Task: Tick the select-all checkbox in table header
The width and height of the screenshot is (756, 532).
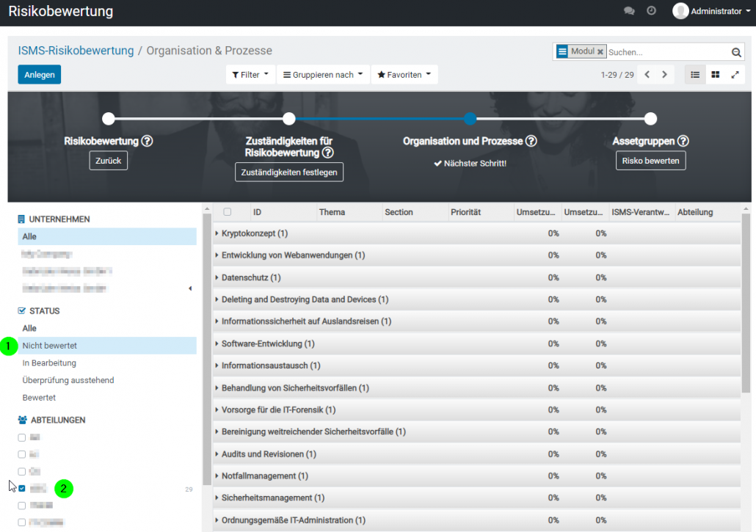Action: (228, 212)
